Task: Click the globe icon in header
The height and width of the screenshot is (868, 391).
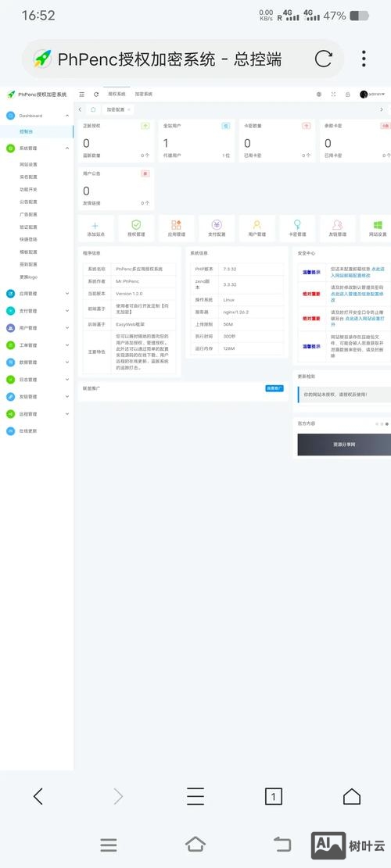Action: click(319, 95)
